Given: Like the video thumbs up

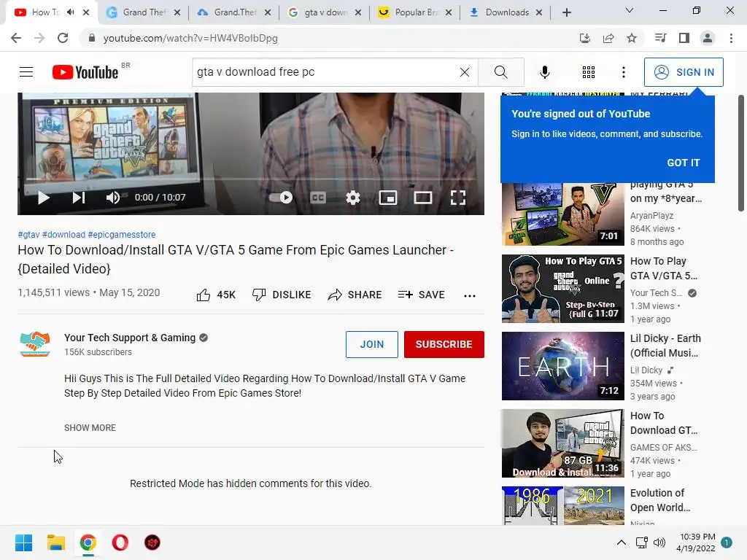Looking at the screenshot, I should (x=216, y=295).
